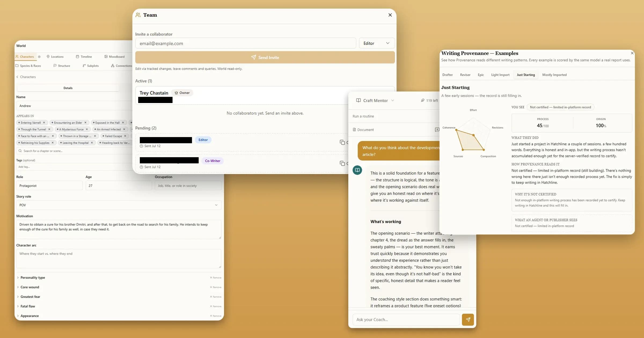
Task: Open the Editor role dropdown in Team dialog
Action: (x=376, y=43)
